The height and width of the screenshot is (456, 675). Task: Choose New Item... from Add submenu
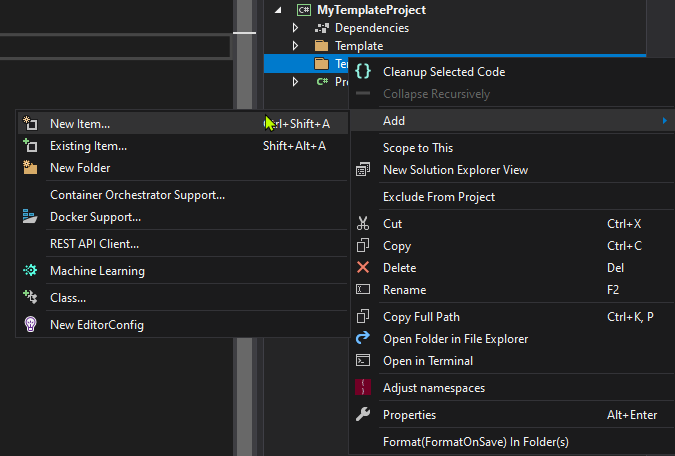pos(182,124)
